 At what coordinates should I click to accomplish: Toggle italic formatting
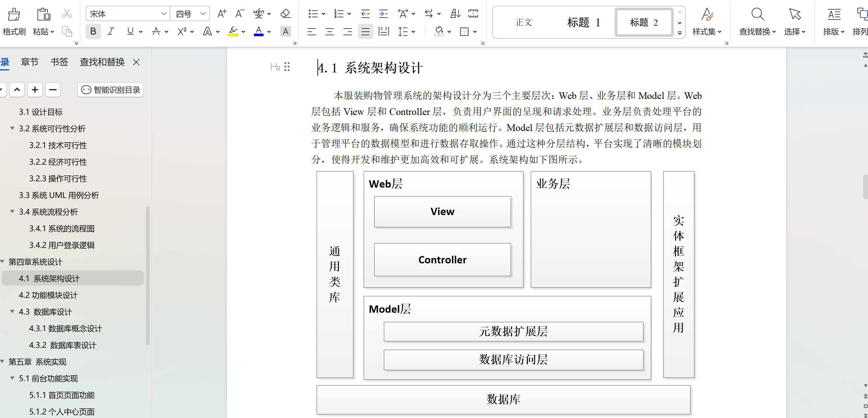pyautogui.click(x=111, y=31)
